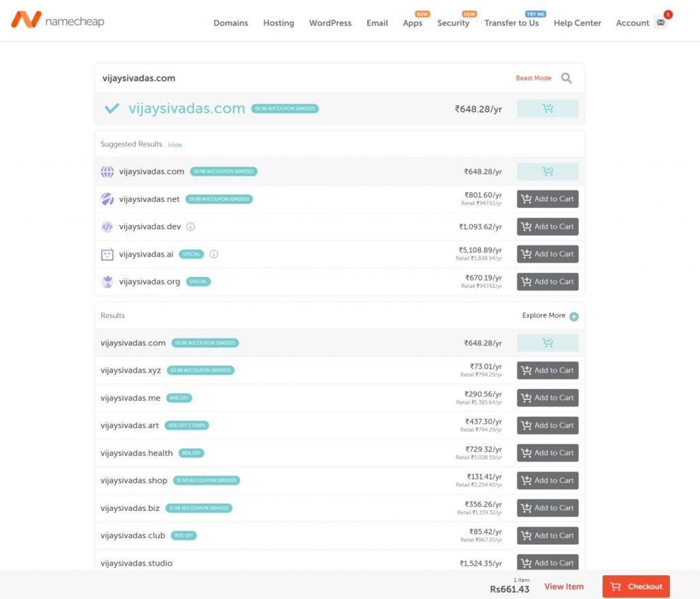Image resolution: width=700 pixels, height=599 pixels.
Task: Open the WordPress menu
Action: click(330, 23)
